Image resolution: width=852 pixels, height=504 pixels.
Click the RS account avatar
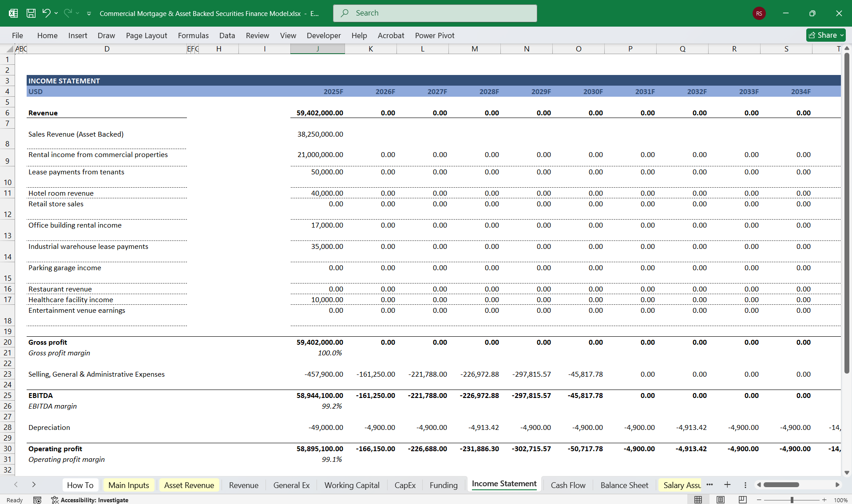tap(758, 13)
